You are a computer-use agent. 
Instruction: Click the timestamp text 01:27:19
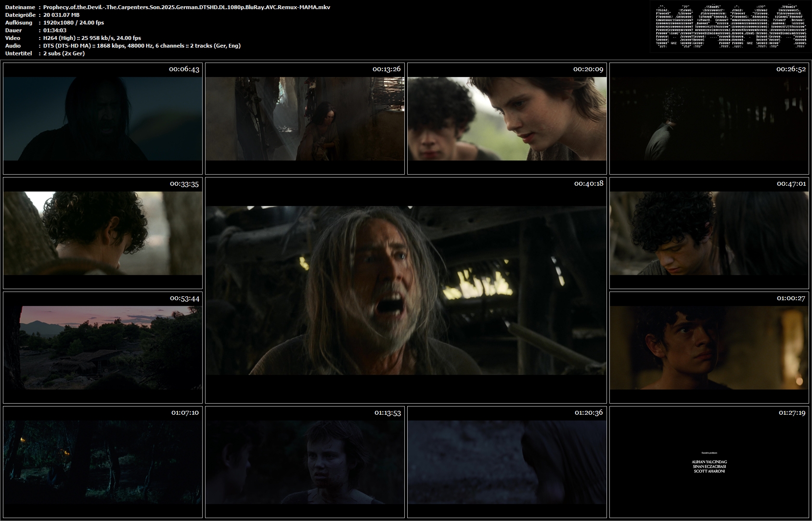[x=792, y=413]
